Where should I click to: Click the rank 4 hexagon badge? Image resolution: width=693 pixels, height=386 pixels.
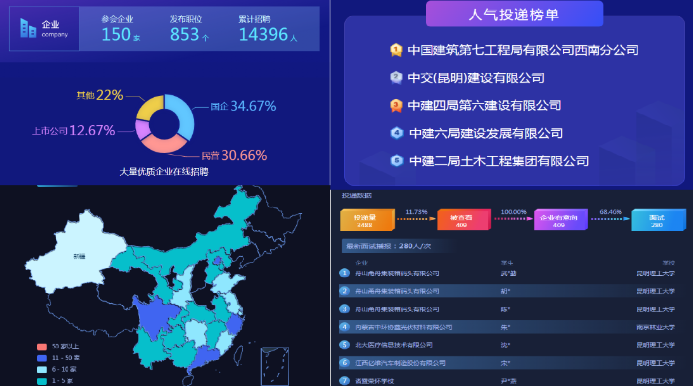(397, 133)
